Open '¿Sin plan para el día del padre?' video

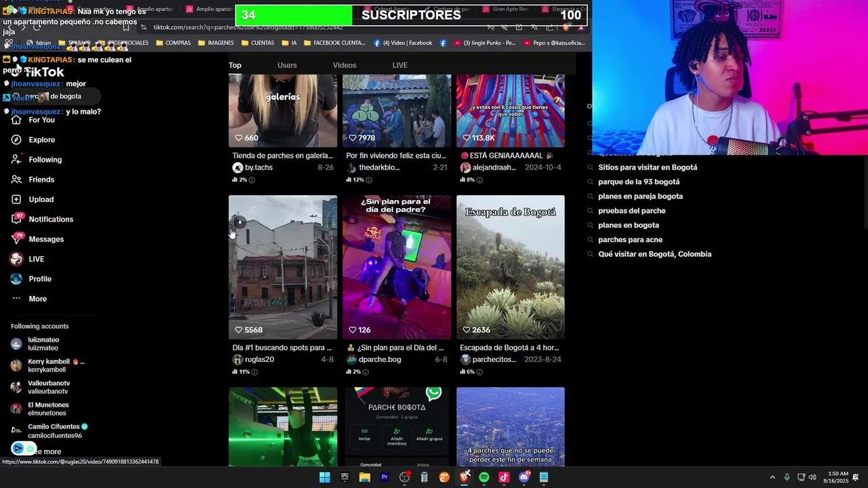(397, 267)
